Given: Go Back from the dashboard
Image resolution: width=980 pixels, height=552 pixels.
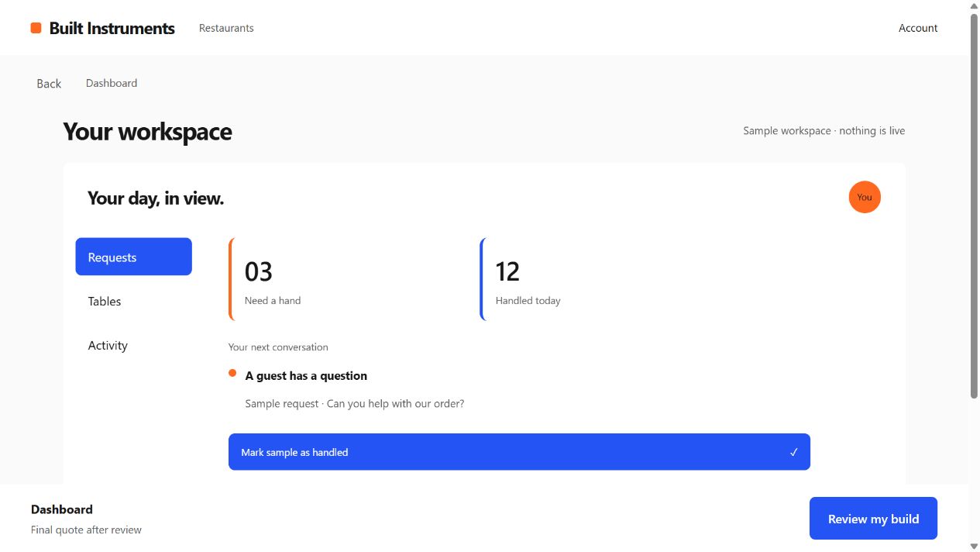Looking at the screenshot, I should tap(49, 83).
